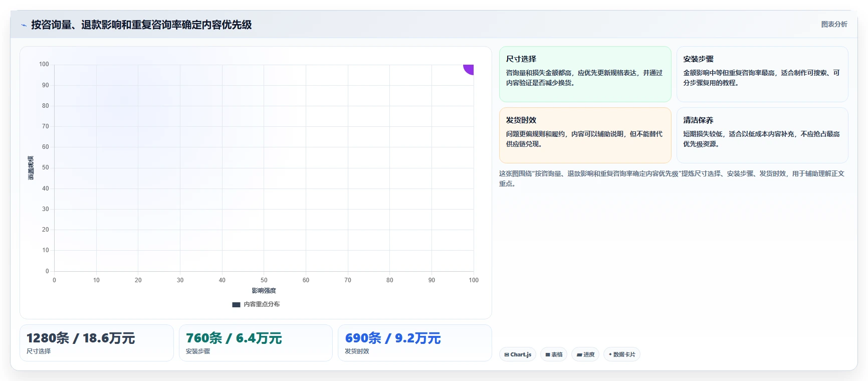This screenshot has height=381, width=868.
Task: Toggle the 内容重点分布 chart legend
Action: pyautogui.click(x=256, y=304)
